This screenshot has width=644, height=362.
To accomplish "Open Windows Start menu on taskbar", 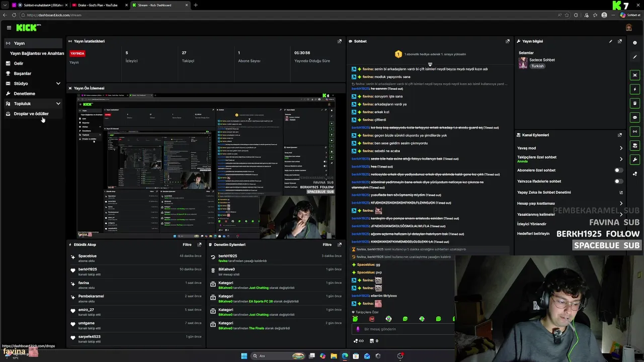I will coord(244,356).
